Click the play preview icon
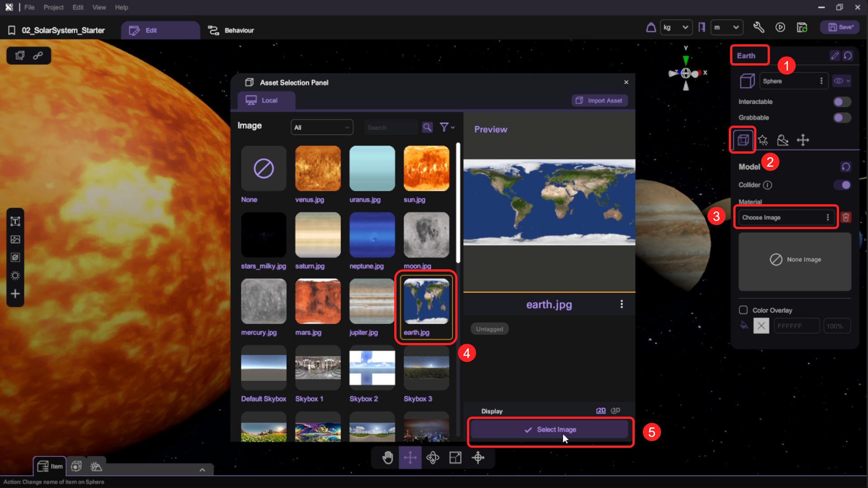 780,28
